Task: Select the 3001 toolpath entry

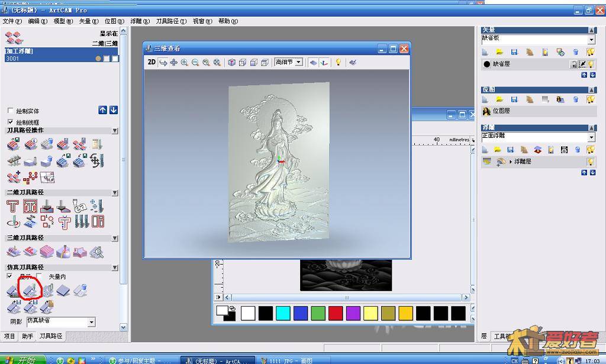Action: [62, 59]
